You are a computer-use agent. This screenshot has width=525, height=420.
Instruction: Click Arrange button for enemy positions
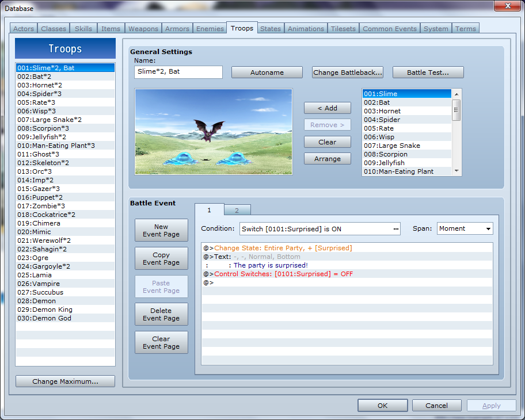pyautogui.click(x=328, y=159)
